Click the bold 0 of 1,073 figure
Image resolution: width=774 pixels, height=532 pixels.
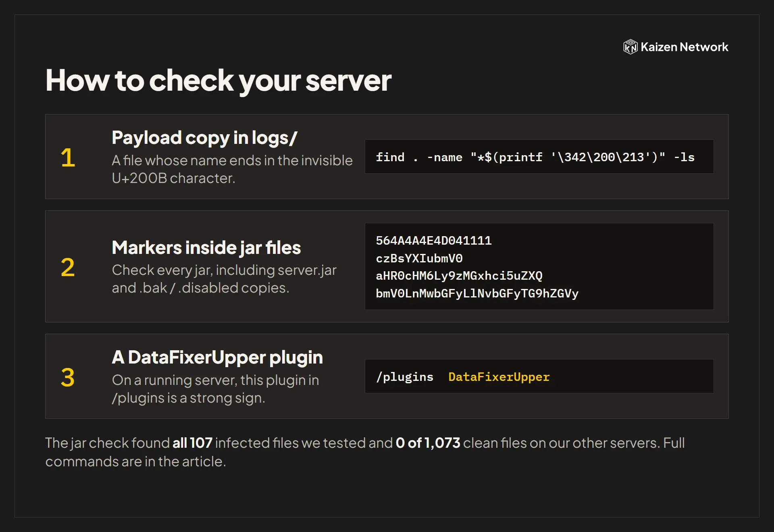[428, 443]
